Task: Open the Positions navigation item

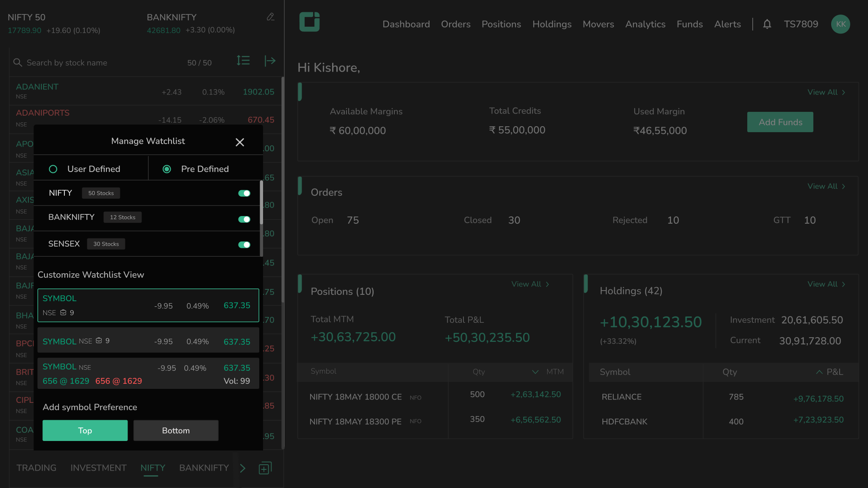Action: tap(501, 24)
